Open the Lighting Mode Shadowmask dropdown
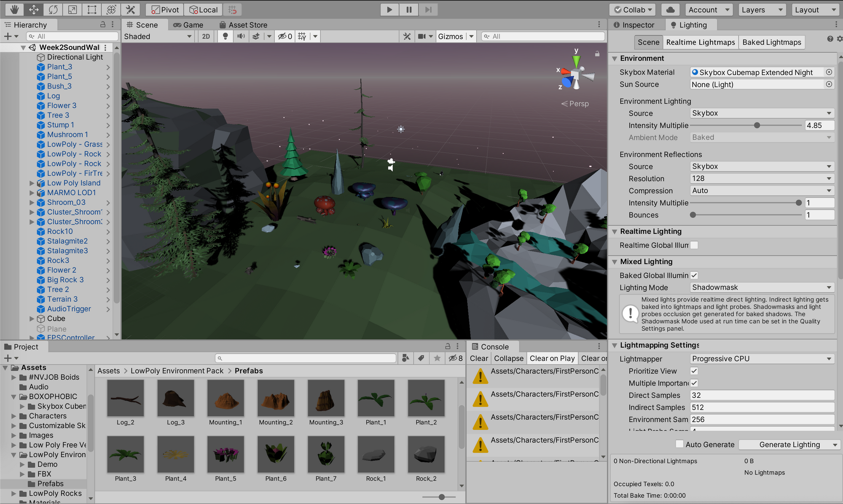The width and height of the screenshot is (843, 504). click(x=762, y=287)
